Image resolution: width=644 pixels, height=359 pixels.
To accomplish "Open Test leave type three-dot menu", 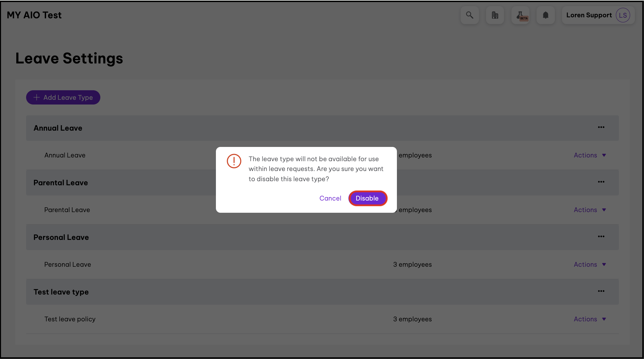I will point(601,291).
